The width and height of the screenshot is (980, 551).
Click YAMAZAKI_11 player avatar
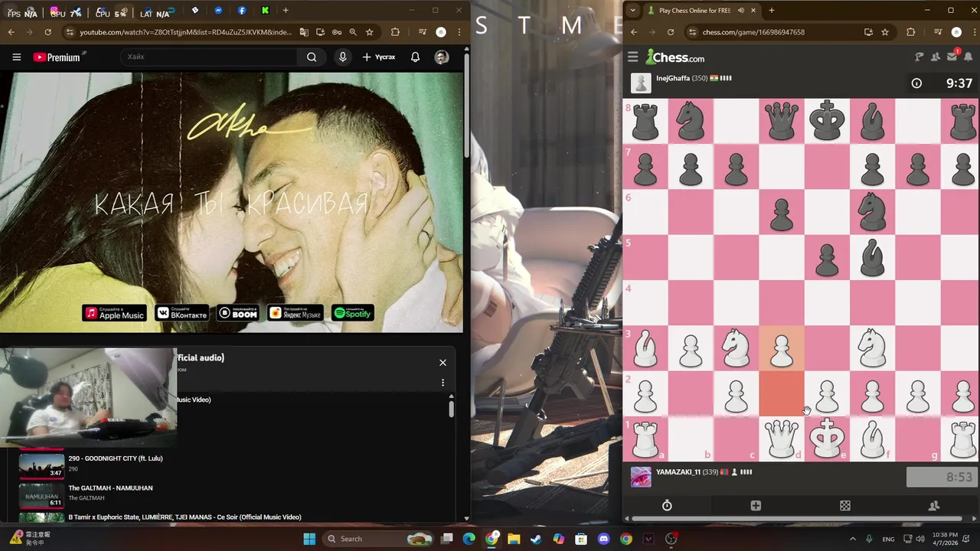point(641,477)
